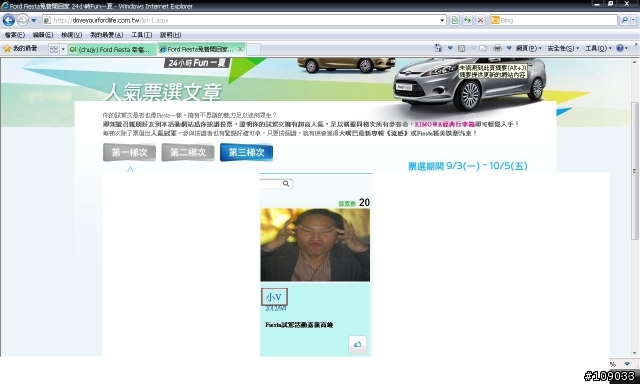Viewport: 640px width, 384px height.
Task: Click the pink RIMOWA經典行李箱 link
Action: 445,124
